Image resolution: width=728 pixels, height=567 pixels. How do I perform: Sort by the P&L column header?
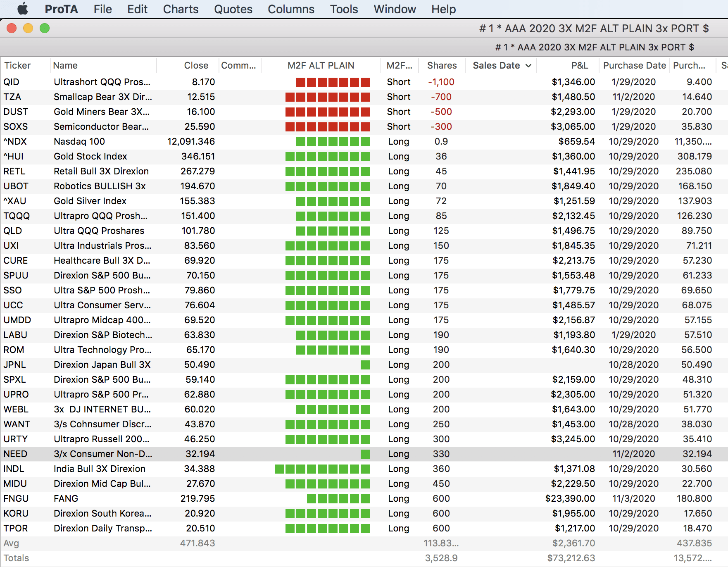tap(579, 65)
